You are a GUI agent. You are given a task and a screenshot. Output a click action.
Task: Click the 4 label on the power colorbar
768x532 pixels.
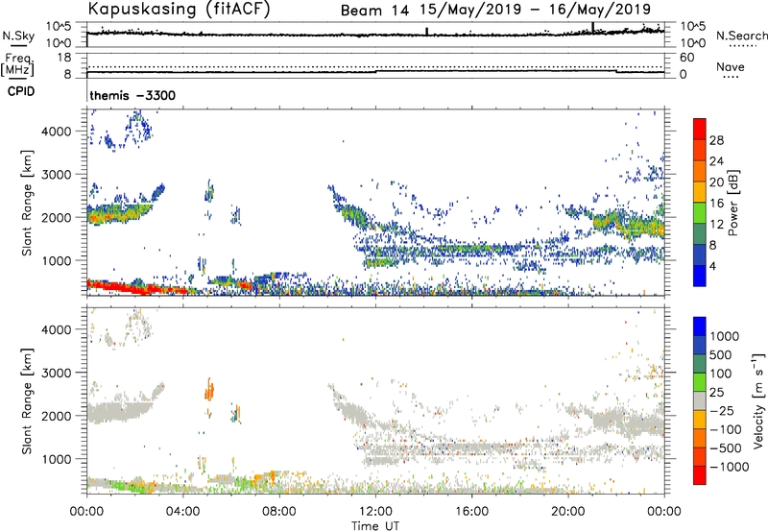713,266
